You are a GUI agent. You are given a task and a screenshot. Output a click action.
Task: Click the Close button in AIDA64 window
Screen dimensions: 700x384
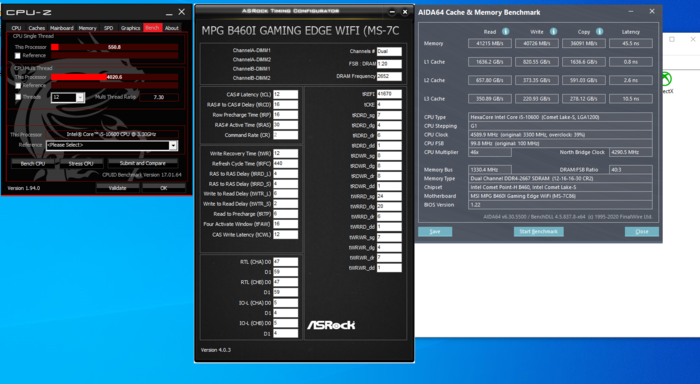(x=642, y=232)
